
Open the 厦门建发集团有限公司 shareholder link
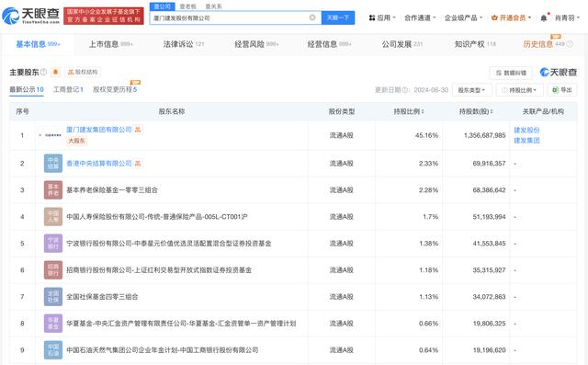99,130
